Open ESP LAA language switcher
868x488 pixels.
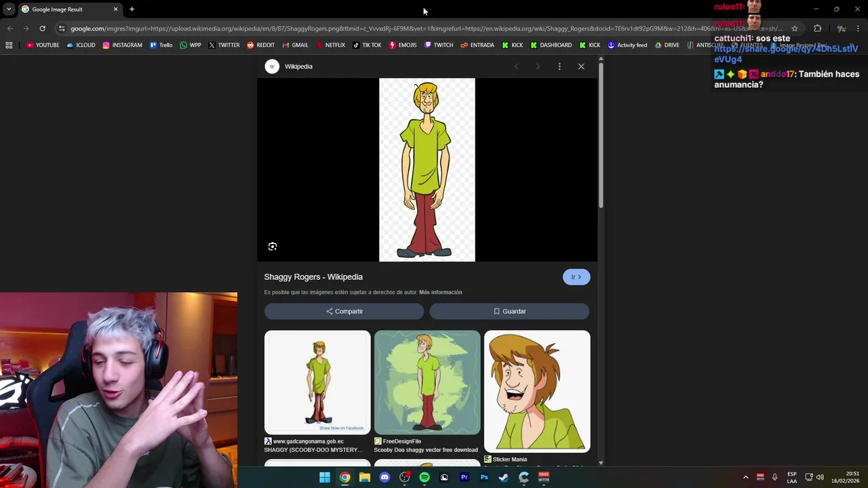[792, 477]
